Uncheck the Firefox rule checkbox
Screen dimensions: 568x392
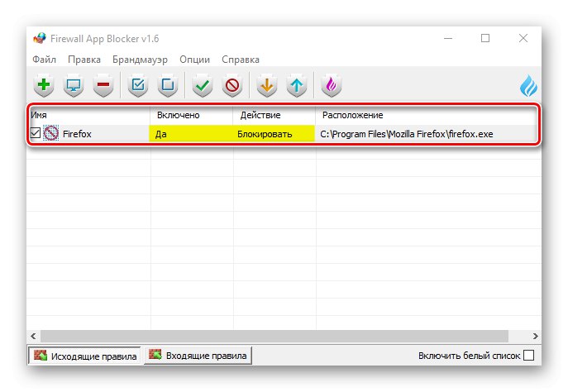(35, 133)
